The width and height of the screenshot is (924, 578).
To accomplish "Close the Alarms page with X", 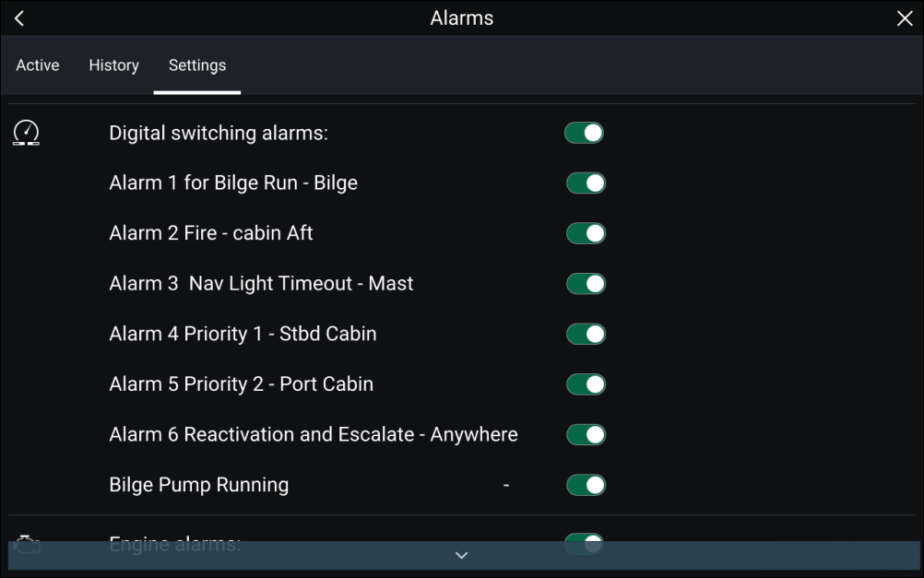I will click(905, 18).
